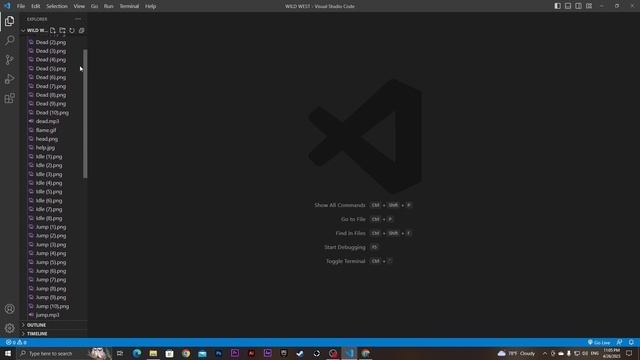Open Photoshop from taskbar

pos(218,353)
